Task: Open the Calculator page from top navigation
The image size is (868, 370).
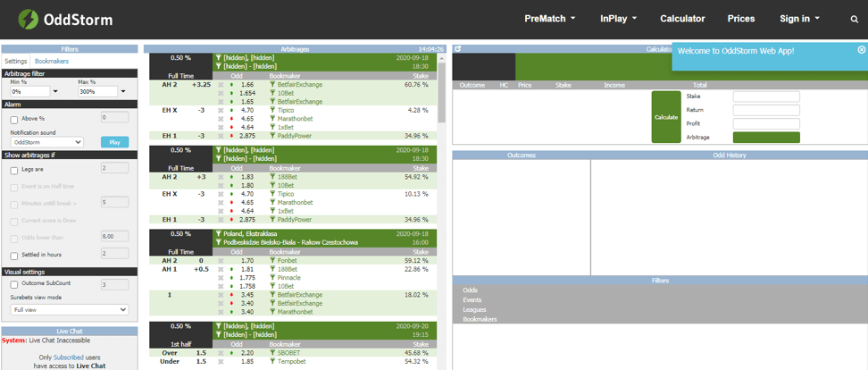Action: [682, 19]
